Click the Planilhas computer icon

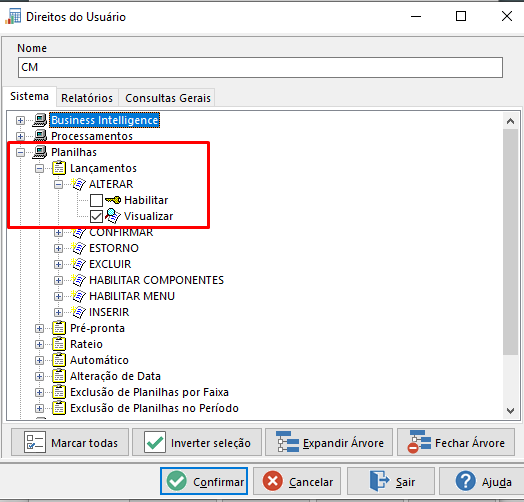click(40, 152)
